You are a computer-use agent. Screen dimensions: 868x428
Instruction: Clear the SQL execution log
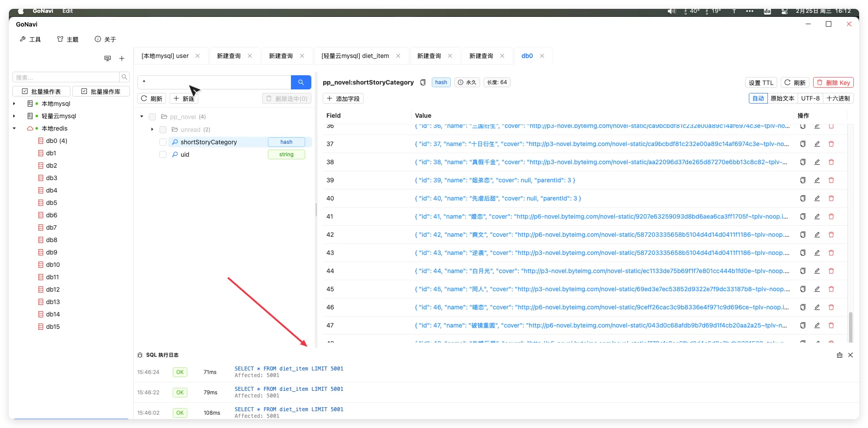839,355
